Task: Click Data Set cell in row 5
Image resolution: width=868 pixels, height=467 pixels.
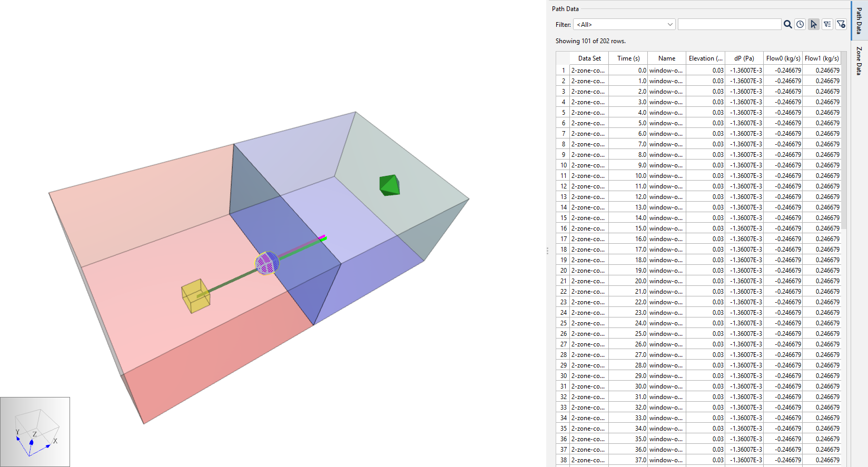Action: tap(589, 113)
